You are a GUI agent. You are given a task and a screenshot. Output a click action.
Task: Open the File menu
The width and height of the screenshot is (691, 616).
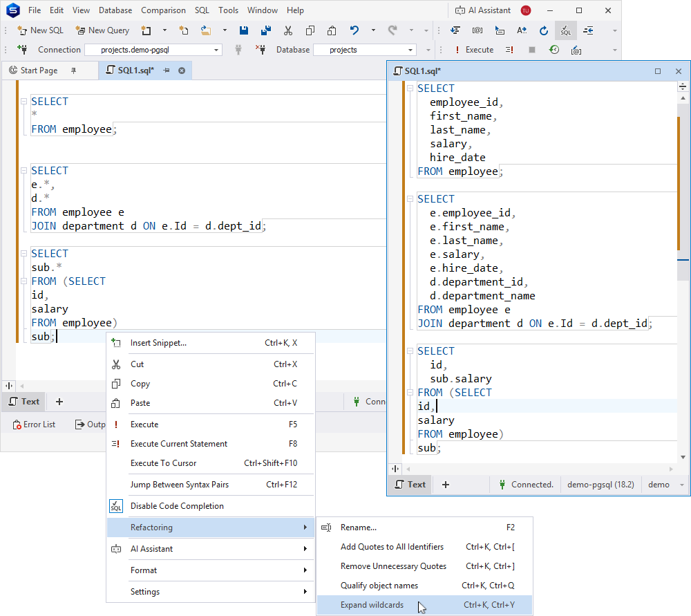click(35, 10)
